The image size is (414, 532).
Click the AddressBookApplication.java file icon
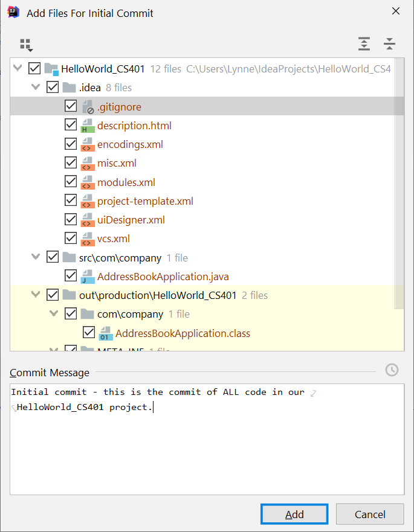(88, 277)
